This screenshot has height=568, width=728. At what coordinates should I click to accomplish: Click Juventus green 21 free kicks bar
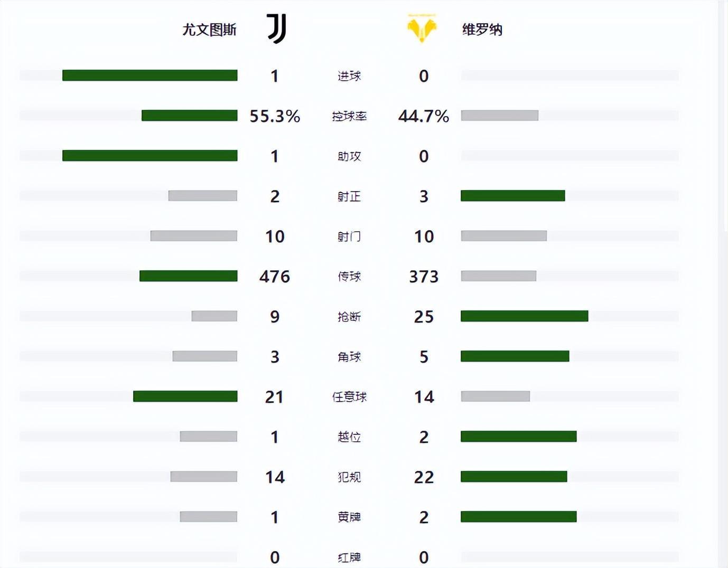(185, 396)
